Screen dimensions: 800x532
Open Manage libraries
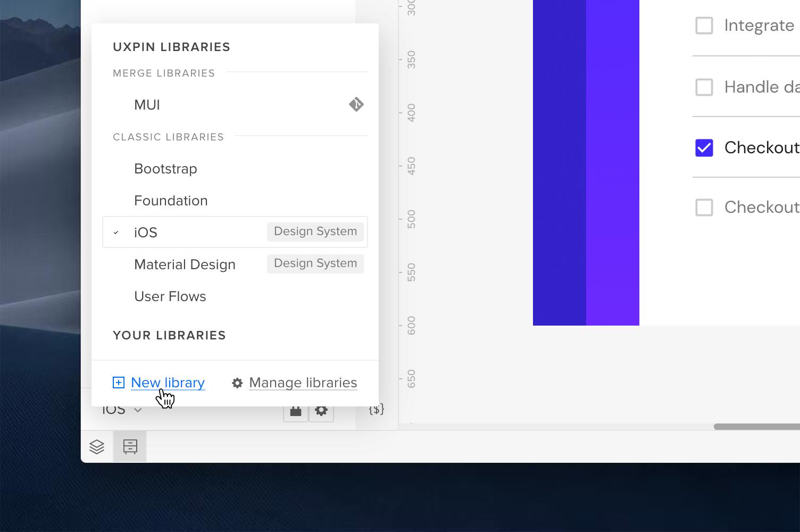point(302,383)
